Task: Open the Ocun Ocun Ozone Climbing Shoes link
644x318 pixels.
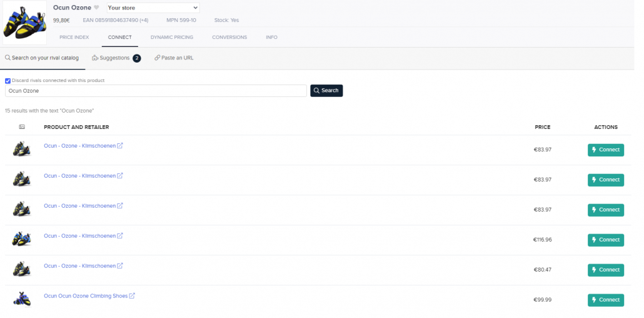Action: (x=86, y=296)
